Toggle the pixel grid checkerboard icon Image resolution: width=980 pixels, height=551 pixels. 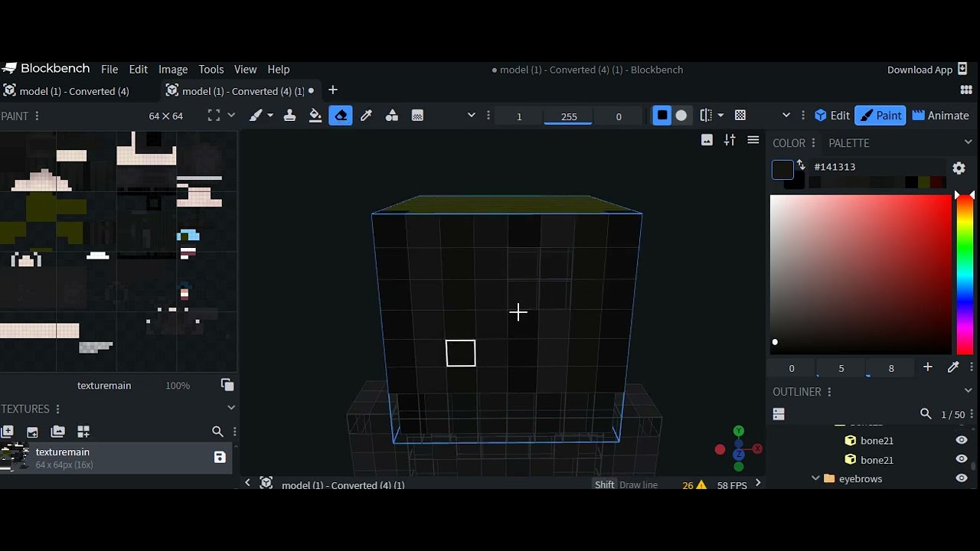[740, 116]
